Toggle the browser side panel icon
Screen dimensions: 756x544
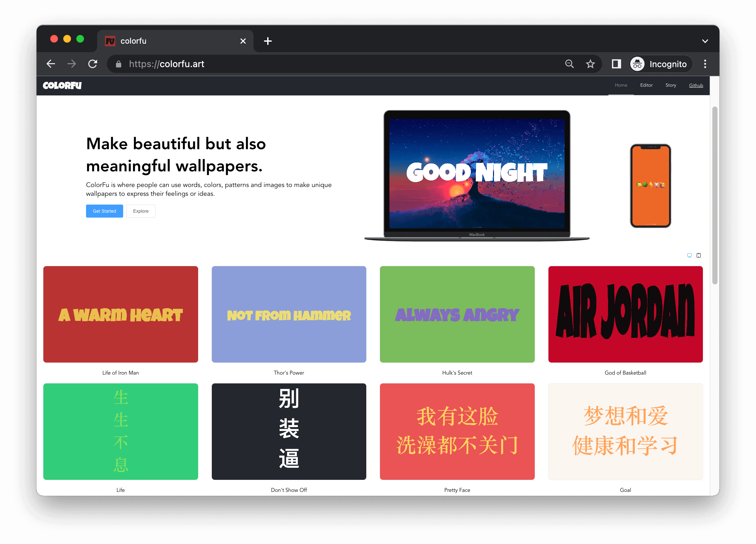(616, 64)
